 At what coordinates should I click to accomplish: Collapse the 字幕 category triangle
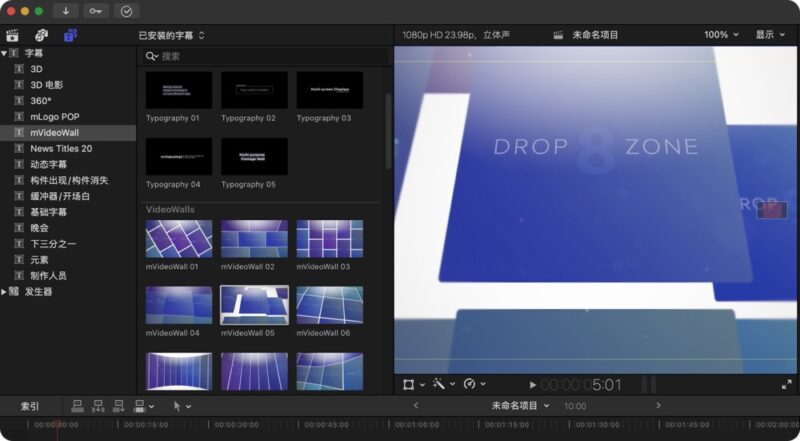click(x=4, y=53)
